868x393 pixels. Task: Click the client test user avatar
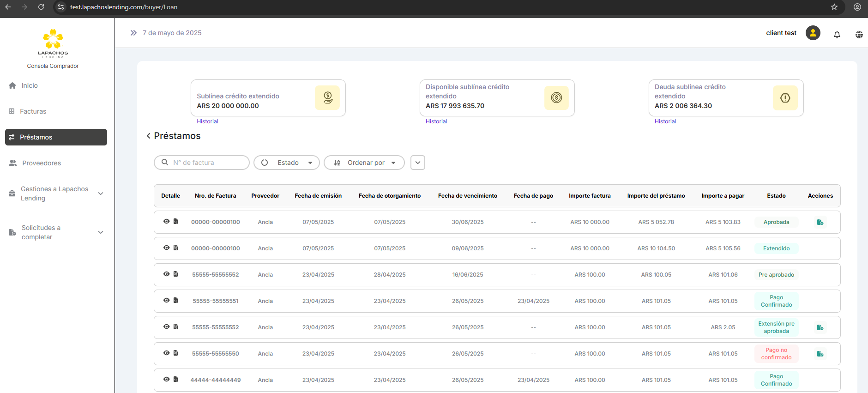click(x=813, y=33)
